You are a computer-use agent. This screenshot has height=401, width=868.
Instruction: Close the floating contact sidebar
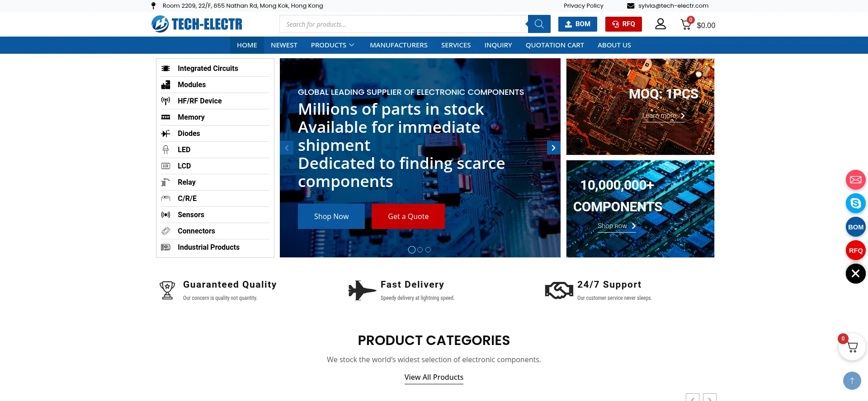[x=855, y=274]
